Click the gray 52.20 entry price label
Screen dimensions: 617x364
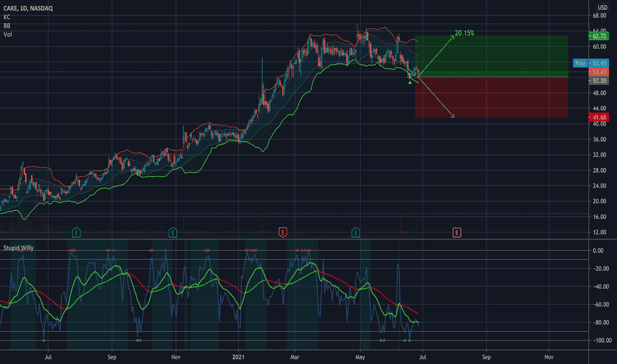pyautogui.click(x=598, y=81)
